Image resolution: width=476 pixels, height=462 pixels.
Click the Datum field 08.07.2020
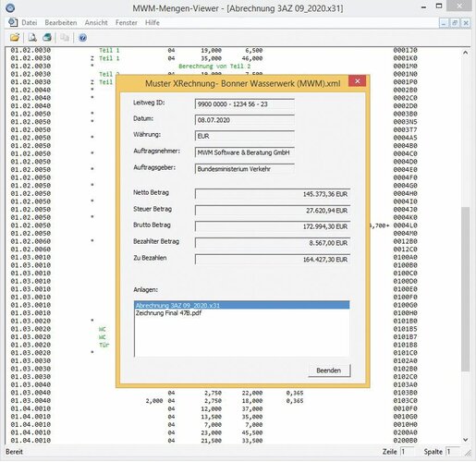pos(245,120)
